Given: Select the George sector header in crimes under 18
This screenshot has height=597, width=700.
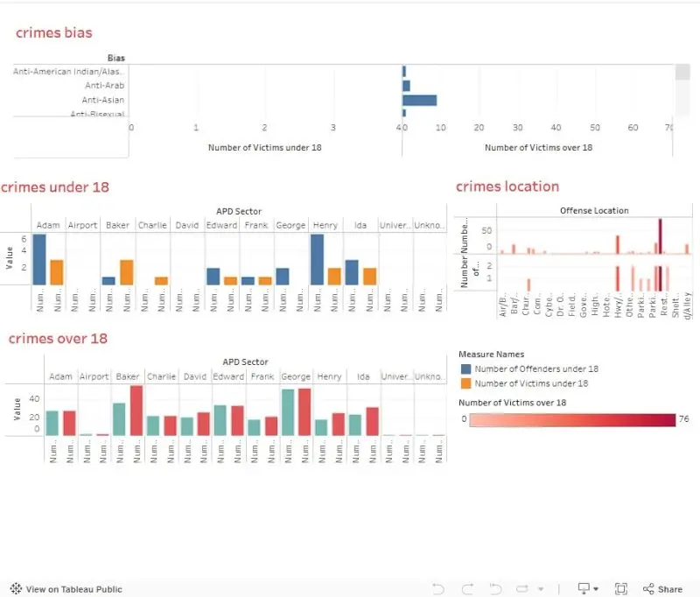Looking at the screenshot, I should coord(290,225).
